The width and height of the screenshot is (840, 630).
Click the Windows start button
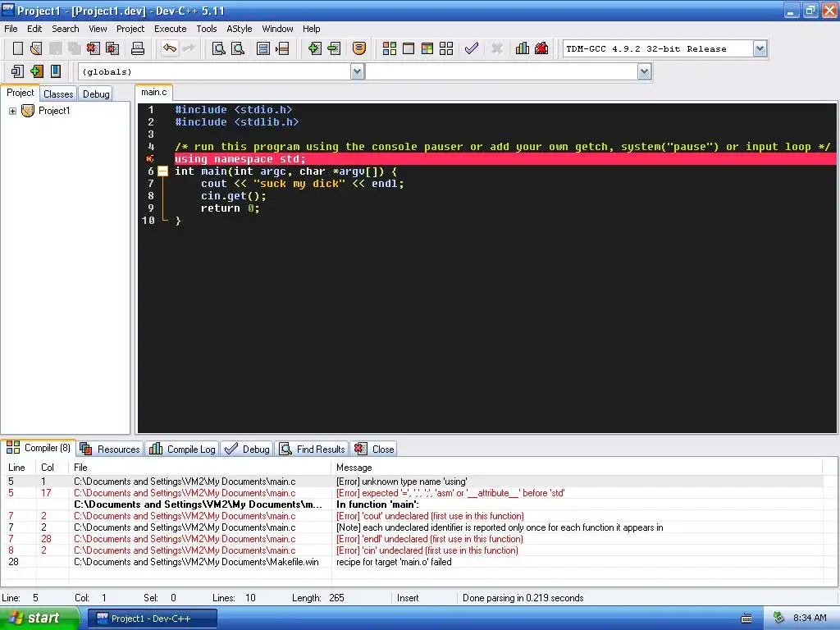(39, 619)
